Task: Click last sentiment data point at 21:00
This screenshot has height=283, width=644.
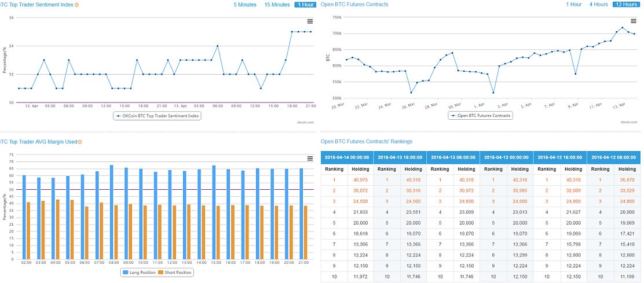Action: (x=310, y=32)
